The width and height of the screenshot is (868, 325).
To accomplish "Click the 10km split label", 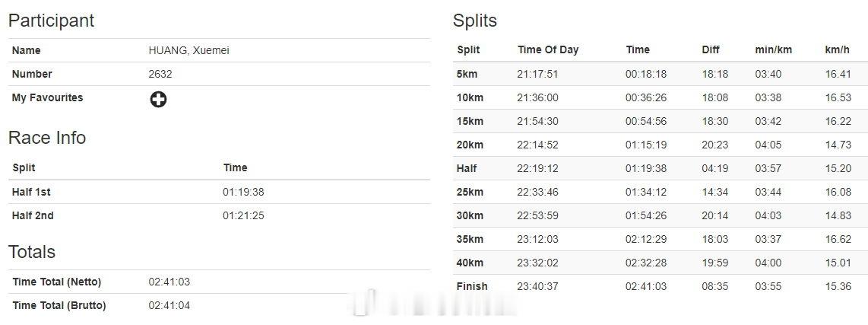I will pyautogui.click(x=470, y=97).
